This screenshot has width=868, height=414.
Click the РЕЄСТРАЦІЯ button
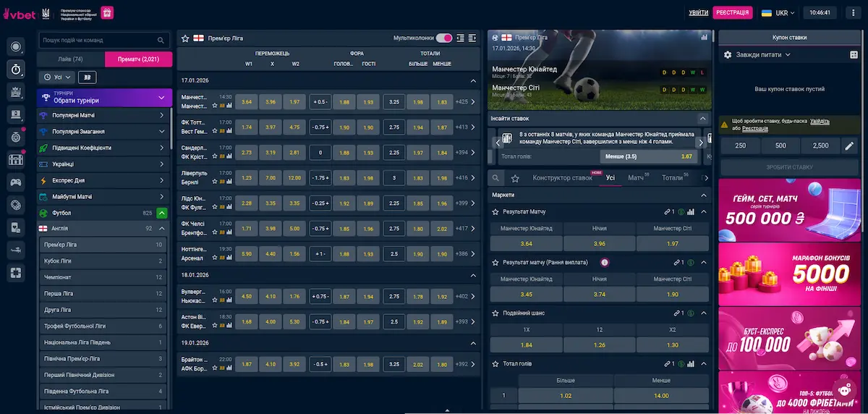click(x=732, y=13)
